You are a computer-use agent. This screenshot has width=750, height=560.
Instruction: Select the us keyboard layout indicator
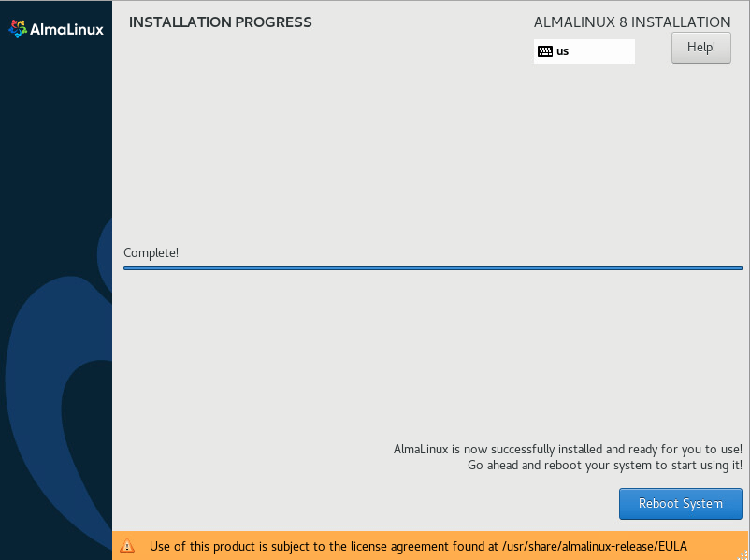pyautogui.click(x=584, y=51)
